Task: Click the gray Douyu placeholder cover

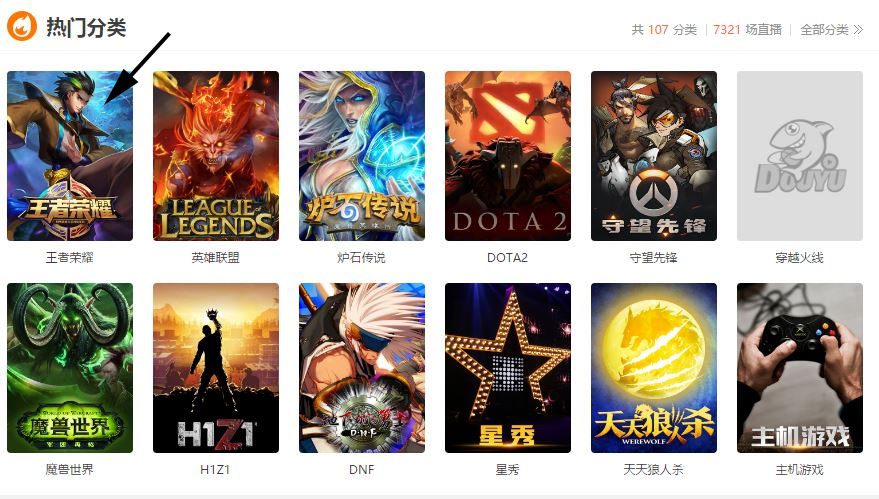Action: (x=799, y=156)
